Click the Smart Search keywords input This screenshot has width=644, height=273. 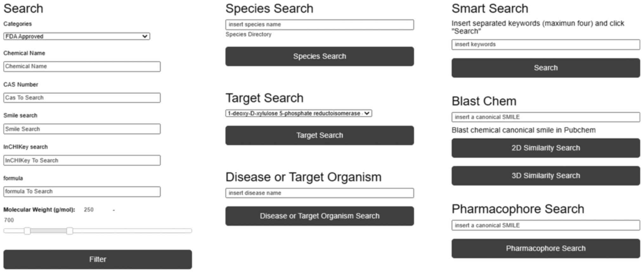(545, 45)
